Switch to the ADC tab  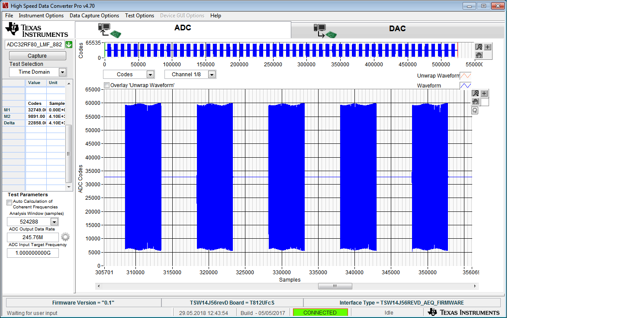click(x=183, y=29)
